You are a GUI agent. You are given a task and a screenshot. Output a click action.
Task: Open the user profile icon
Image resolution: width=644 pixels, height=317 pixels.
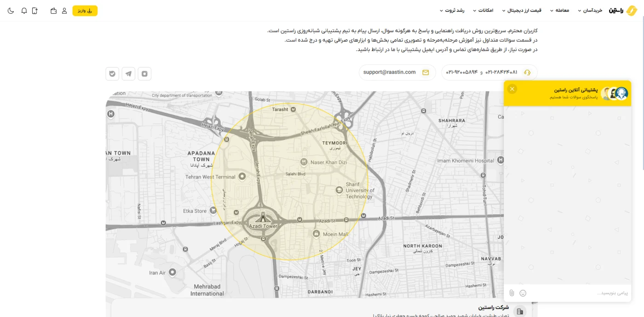click(64, 11)
